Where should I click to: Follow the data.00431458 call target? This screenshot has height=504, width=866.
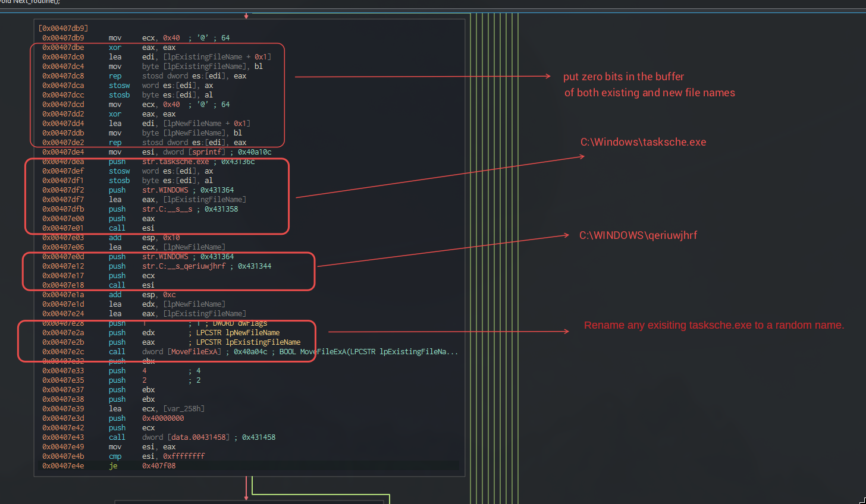[x=199, y=437]
